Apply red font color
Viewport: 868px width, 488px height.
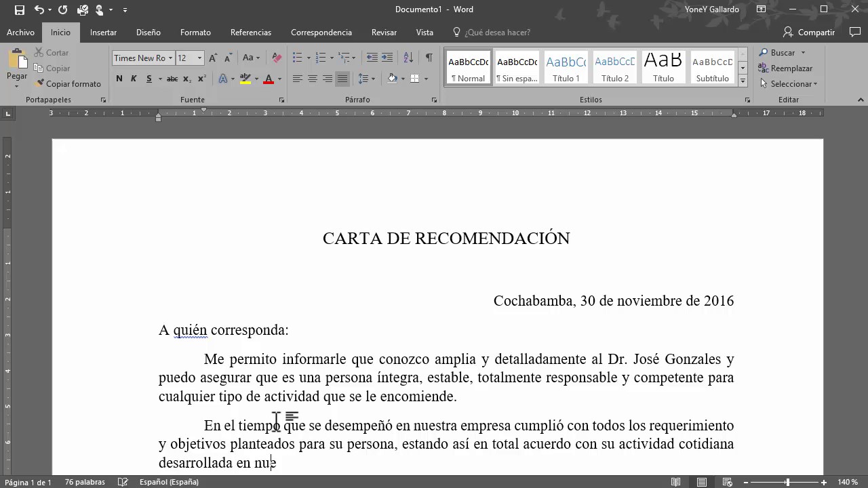tap(269, 79)
